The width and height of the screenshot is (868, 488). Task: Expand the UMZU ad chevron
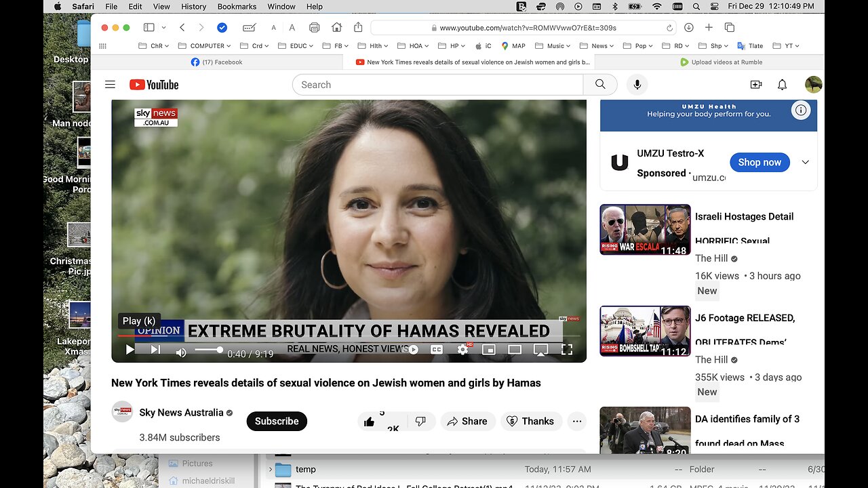click(806, 162)
